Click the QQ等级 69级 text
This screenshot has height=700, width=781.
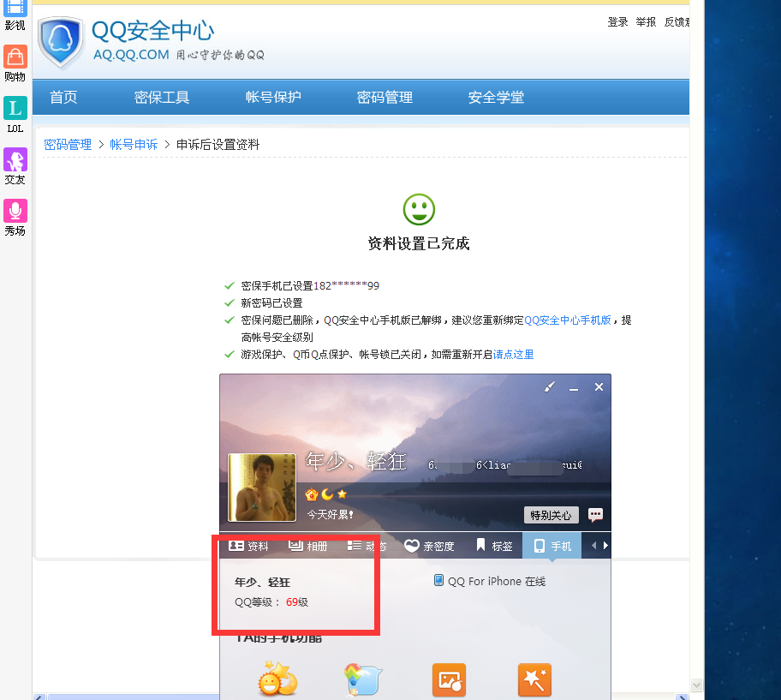pyautogui.click(x=271, y=602)
